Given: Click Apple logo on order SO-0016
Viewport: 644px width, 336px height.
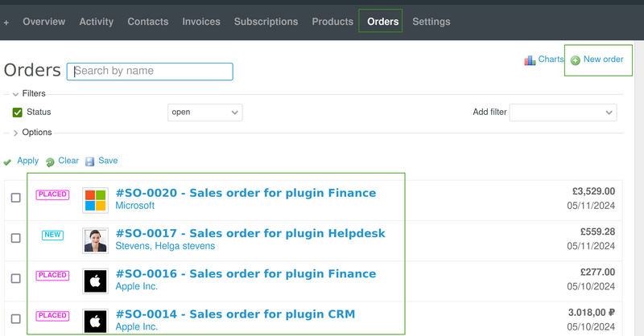Looking at the screenshot, I should coord(95,281).
